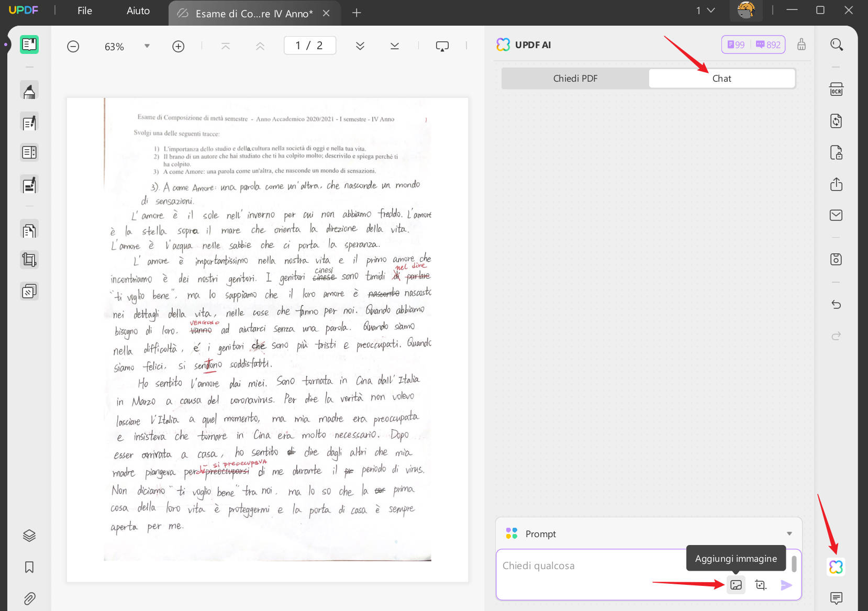Open the OCR tool in right sidebar

click(x=836, y=89)
